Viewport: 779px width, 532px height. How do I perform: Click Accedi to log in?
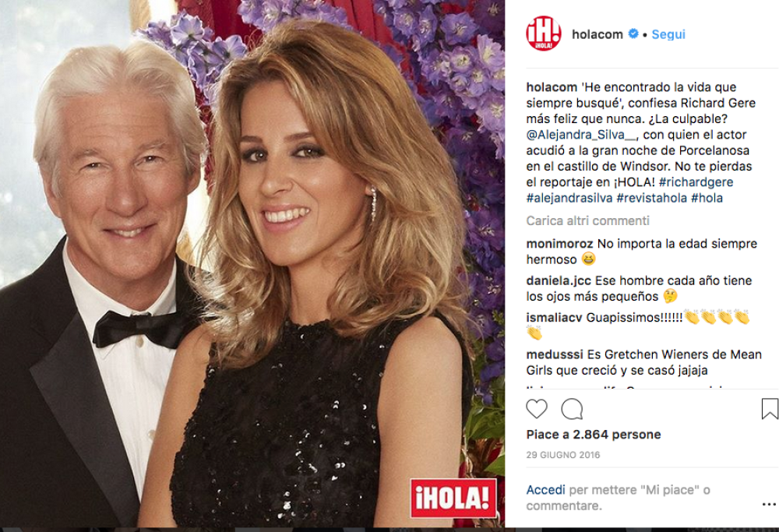(545, 490)
